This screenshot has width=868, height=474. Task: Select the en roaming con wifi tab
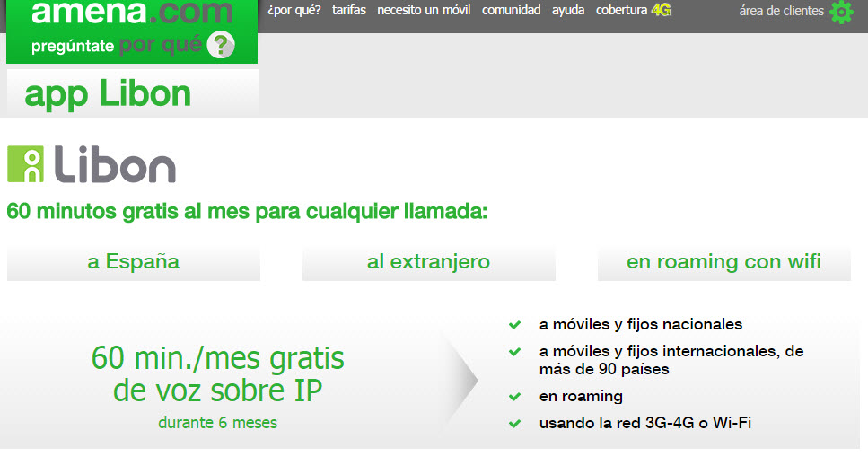point(723,262)
